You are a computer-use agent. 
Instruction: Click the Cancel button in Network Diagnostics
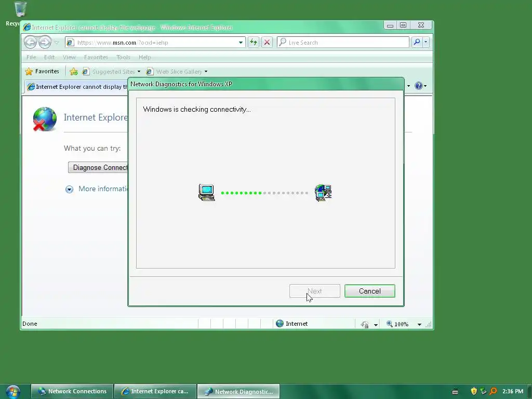(x=369, y=291)
